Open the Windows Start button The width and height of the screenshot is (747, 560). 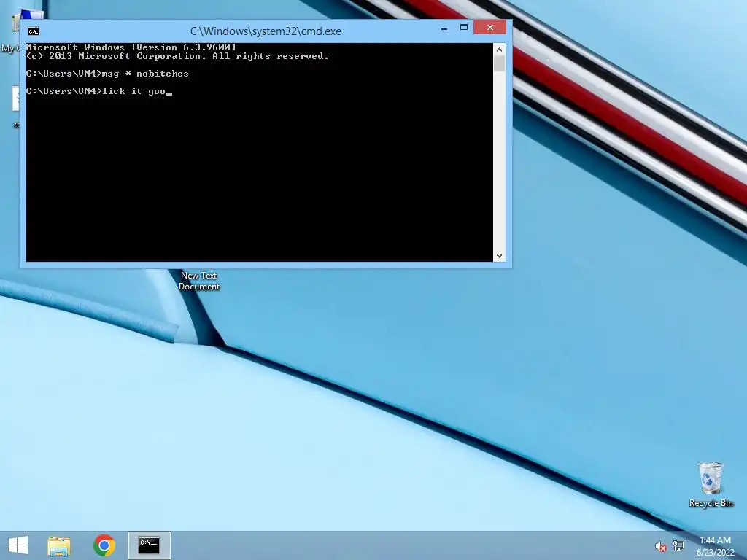click(18, 545)
